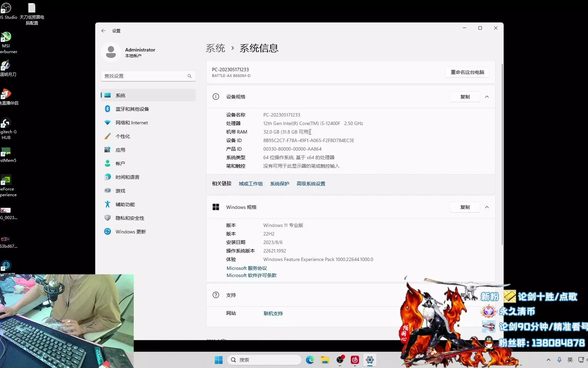Screen dimensions: 588x368
Task: Copy the device specifications
Action: click(465, 97)
